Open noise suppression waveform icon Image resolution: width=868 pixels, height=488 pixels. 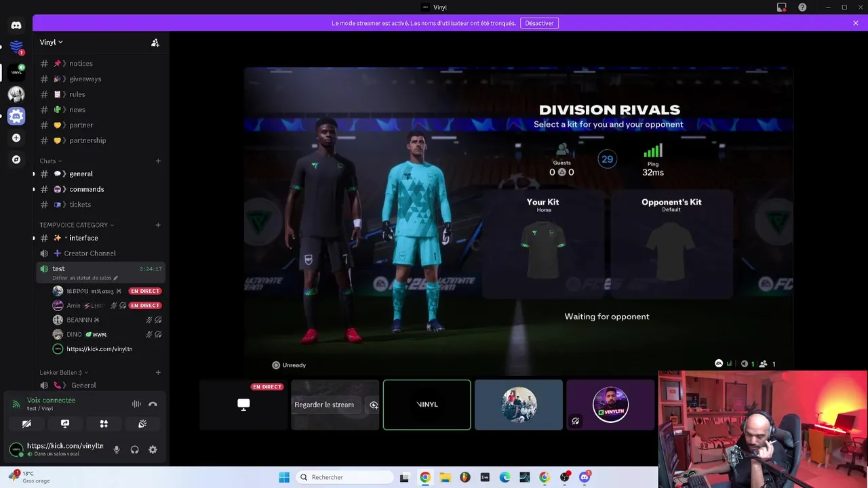click(x=136, y=404)
